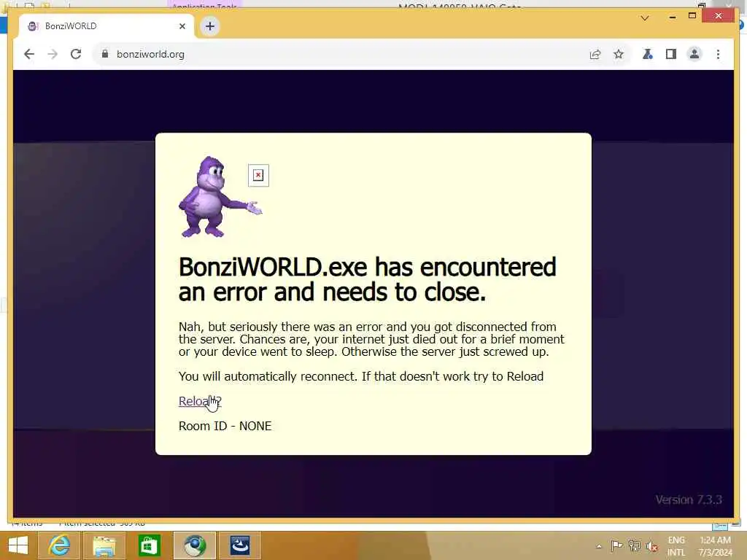Open the profile avatar menu
747x560 pixels.
point(694,54)
